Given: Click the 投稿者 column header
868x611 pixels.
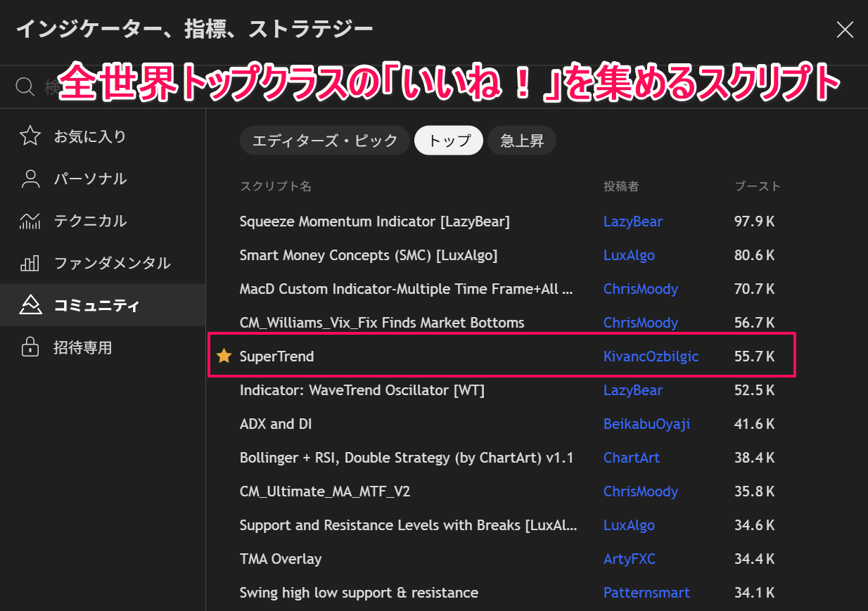Looking at the screenshot, I should click(x=621, y=186).
